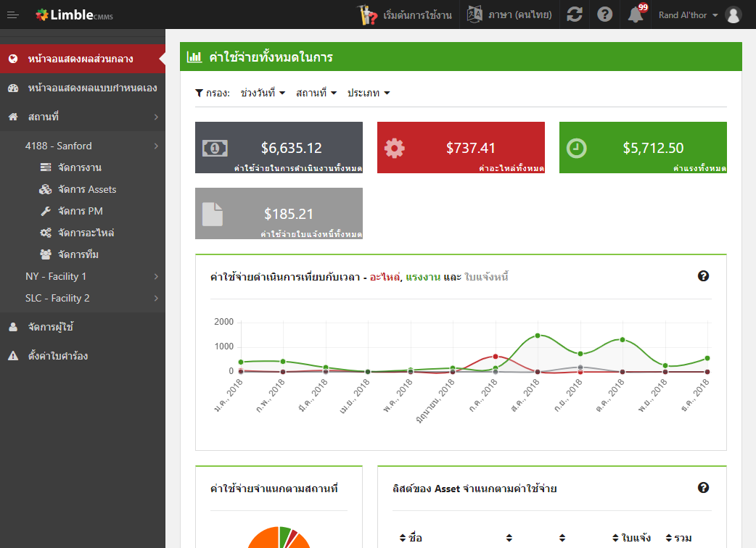Expand the NY - Facility 1 location
This screenshot has width=756, height=548.
coord(156,276)
